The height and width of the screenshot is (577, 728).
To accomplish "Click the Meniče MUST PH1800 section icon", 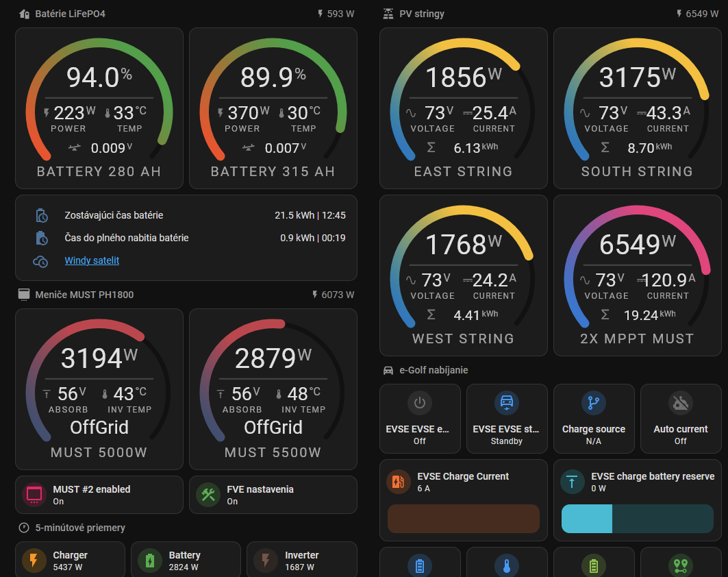I will [x=24, y=295].
